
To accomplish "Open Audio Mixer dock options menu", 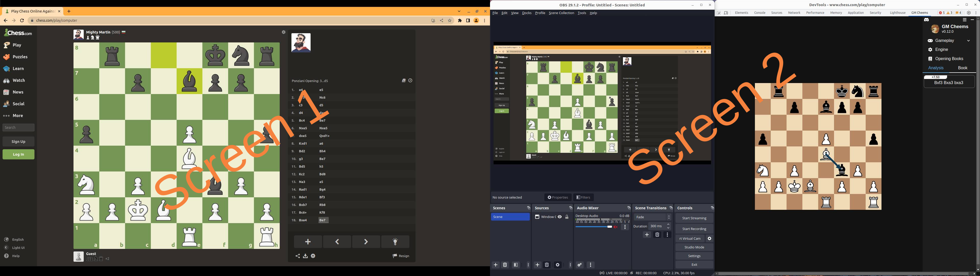I will (591, 265).
